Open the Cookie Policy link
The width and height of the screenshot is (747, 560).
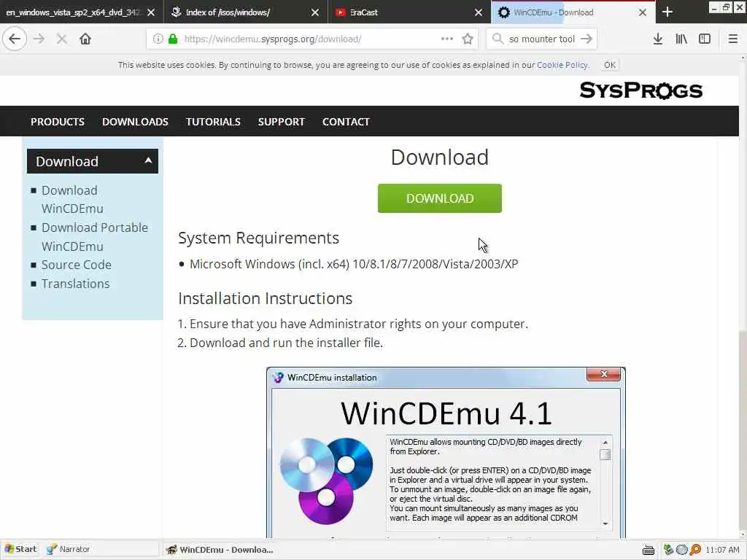562,65
